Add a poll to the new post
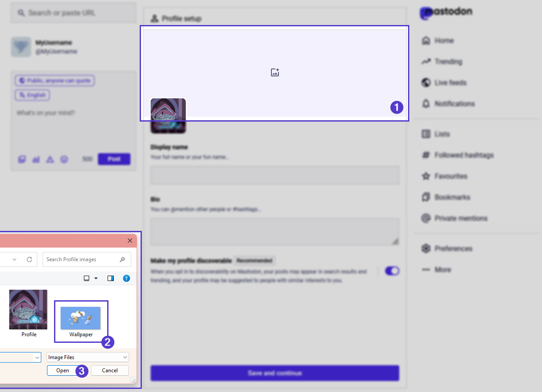This screenshot has width=542, height=392. tap(36, 159)
